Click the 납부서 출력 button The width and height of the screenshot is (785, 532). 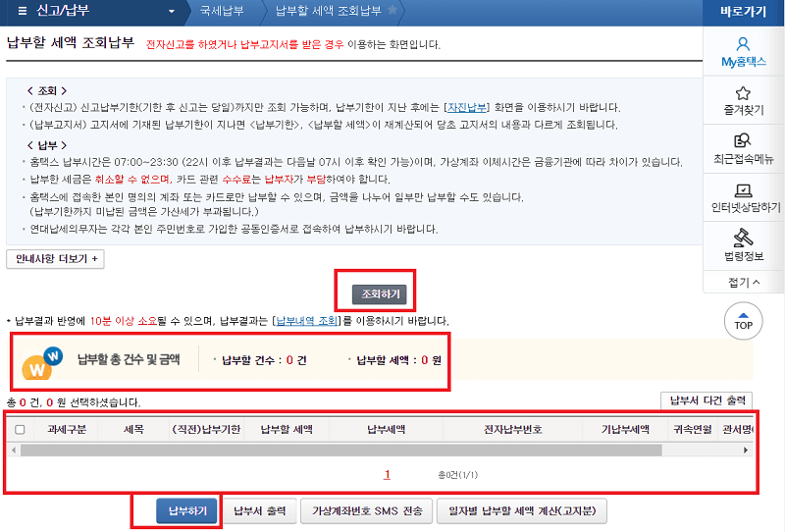pyautogui.click(x=260, y=511)
